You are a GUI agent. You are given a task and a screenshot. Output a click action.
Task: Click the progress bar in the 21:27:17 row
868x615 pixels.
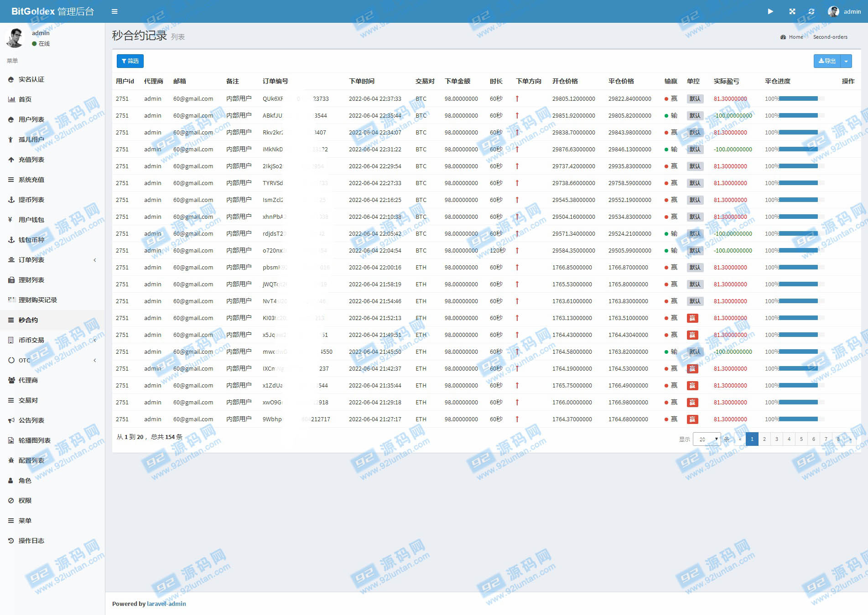(x=802, y=419)
